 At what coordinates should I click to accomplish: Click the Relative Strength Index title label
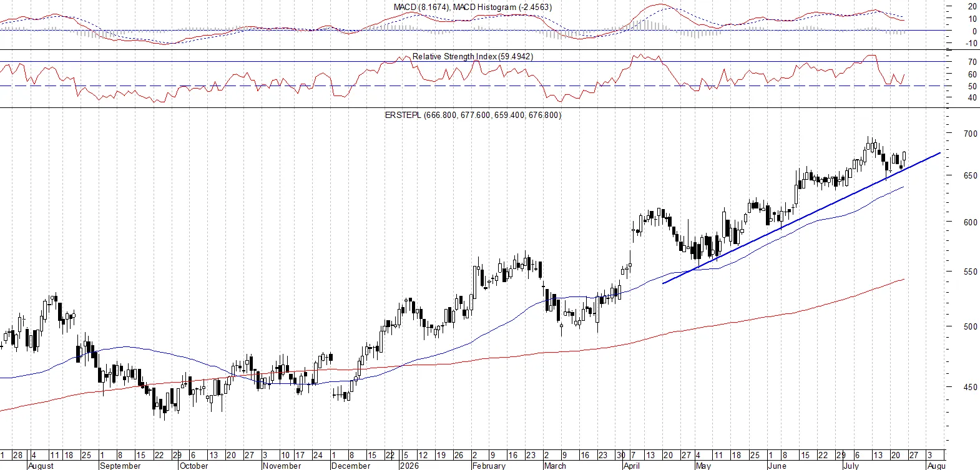tap(473, 56)
